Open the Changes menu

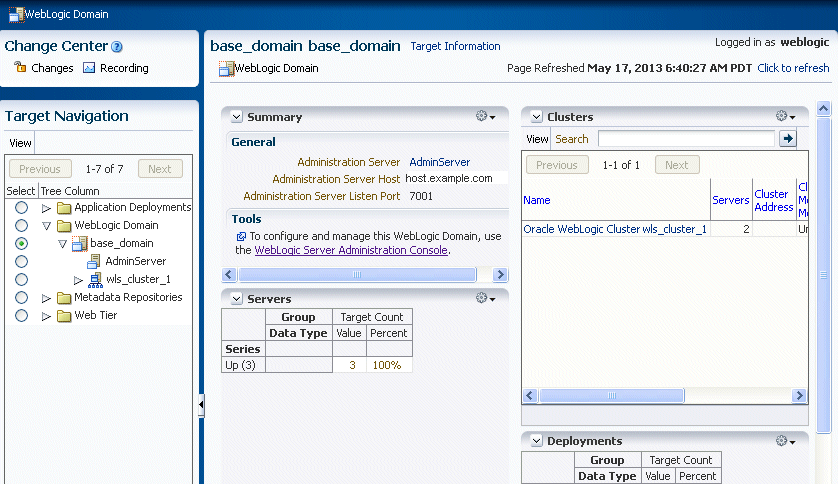tap(52, 68)
